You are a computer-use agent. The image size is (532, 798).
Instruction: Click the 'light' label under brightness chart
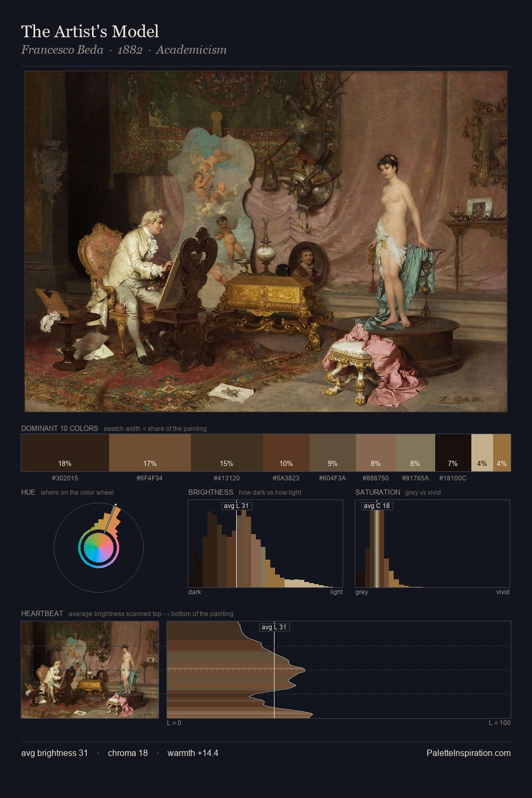[x=336, y=592]
